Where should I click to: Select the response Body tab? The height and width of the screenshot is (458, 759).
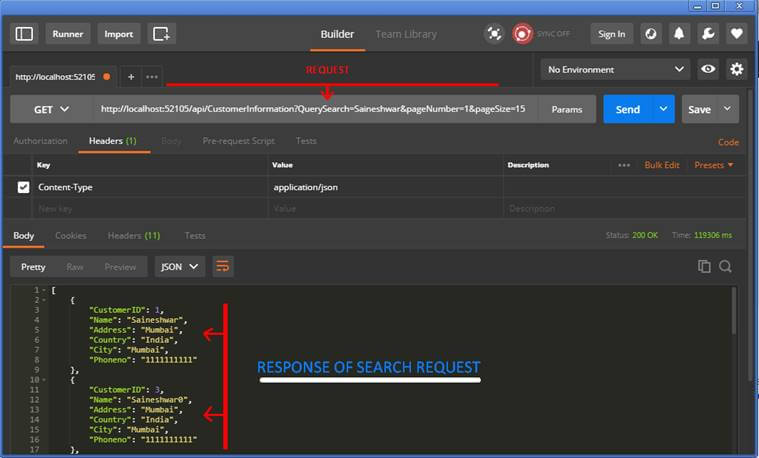(x=24, y=236)
